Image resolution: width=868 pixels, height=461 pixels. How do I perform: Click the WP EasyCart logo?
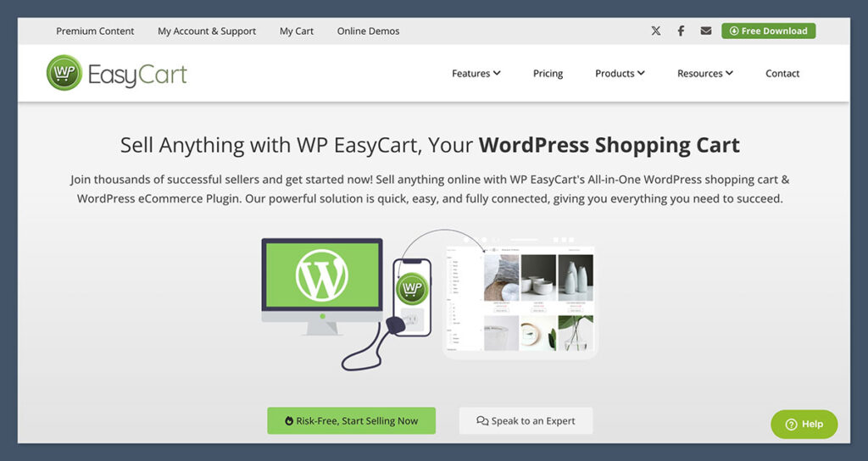(x=117, y=74)
